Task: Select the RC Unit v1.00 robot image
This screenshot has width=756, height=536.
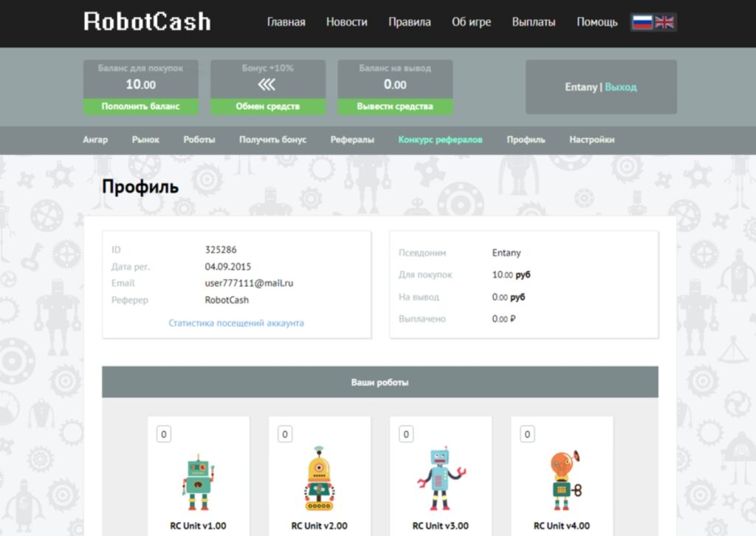Action: pyautogui.click(x=198, y=481)
